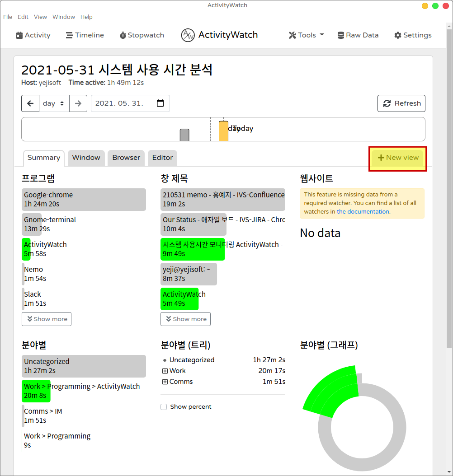Open the Tools dropdown menu
The image size is (453, 476).
(306, 35)
